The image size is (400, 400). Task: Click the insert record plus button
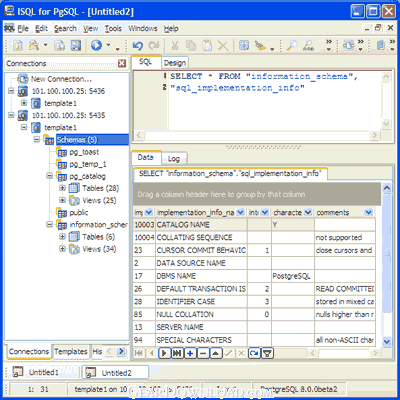point(190,353)
